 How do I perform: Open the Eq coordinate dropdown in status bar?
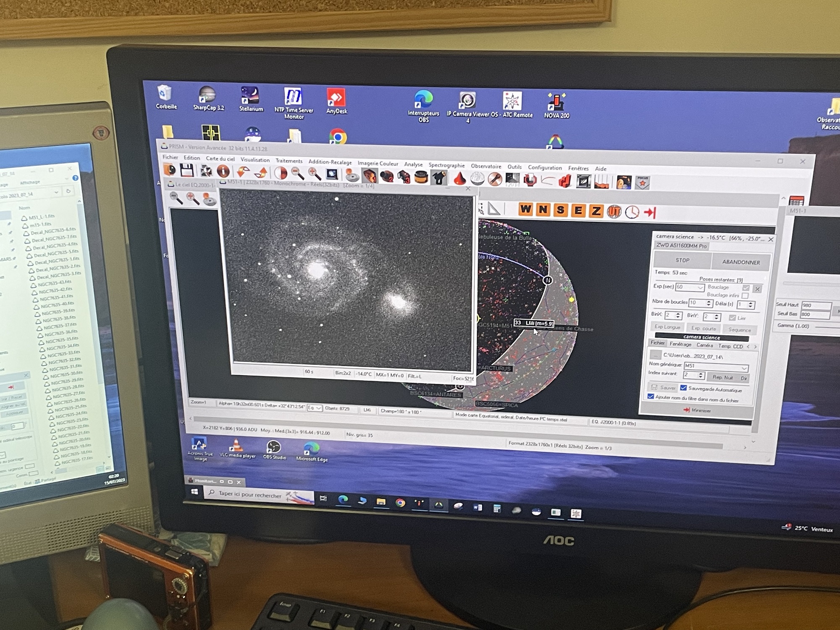coord(315,408)
